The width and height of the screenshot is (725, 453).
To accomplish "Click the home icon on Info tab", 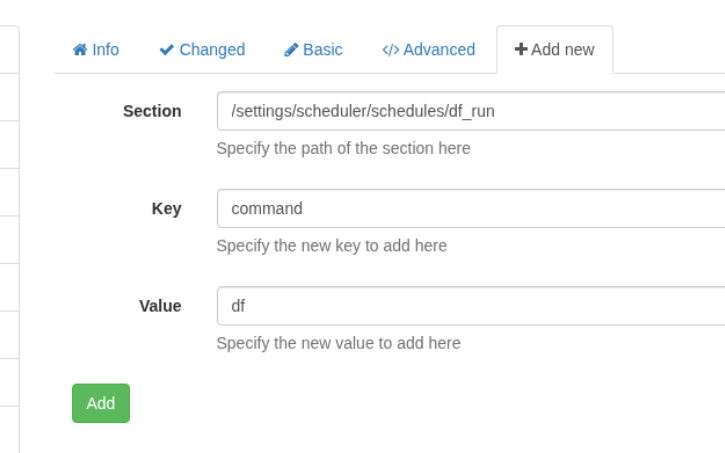I will point(80,50).
